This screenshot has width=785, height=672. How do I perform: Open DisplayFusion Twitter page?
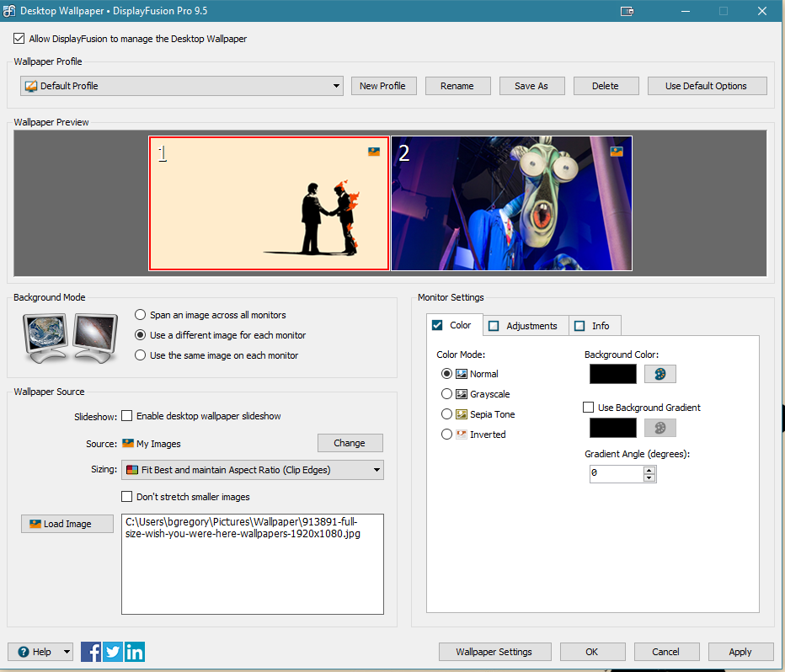pyautogui.click(x=113, y=652)
